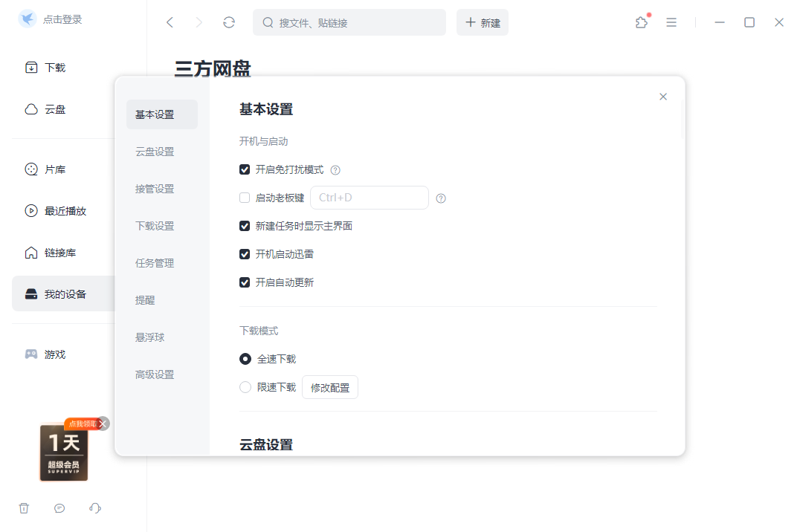The height and width of the screenshot is (532, 800).
Task: Open customer service via headset icon
Action: coord(94,508)
